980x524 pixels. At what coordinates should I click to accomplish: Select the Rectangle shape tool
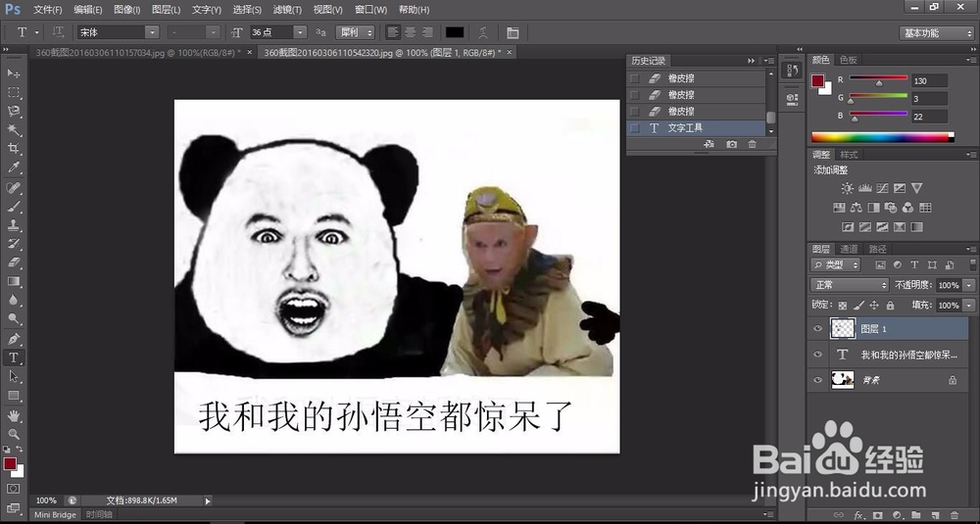(x=13, y=396)
